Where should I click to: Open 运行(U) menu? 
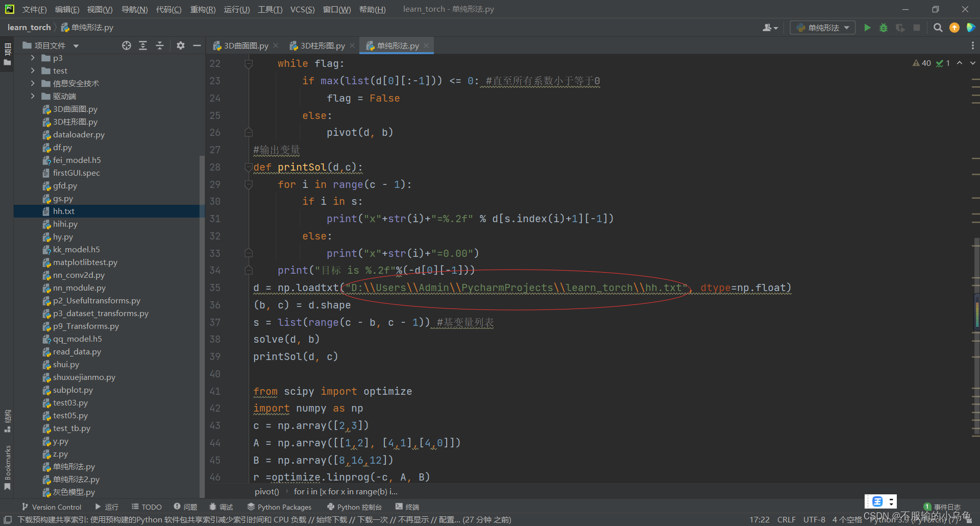click(x=237, y=9)
